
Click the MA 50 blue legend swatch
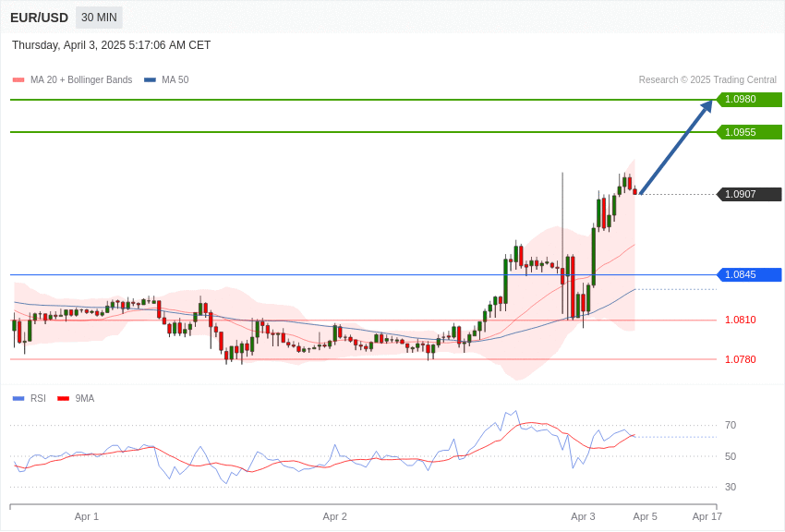click(150, 80)
